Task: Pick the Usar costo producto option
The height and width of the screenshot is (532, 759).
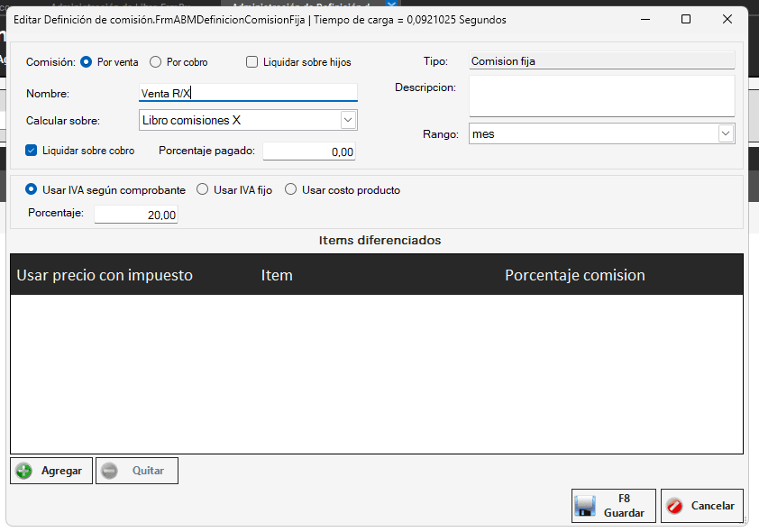Action: click(x=291, y=190)
